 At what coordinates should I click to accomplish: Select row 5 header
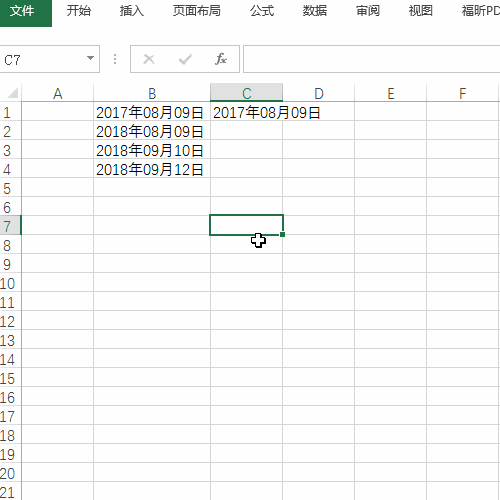click(x=10, y=188)
